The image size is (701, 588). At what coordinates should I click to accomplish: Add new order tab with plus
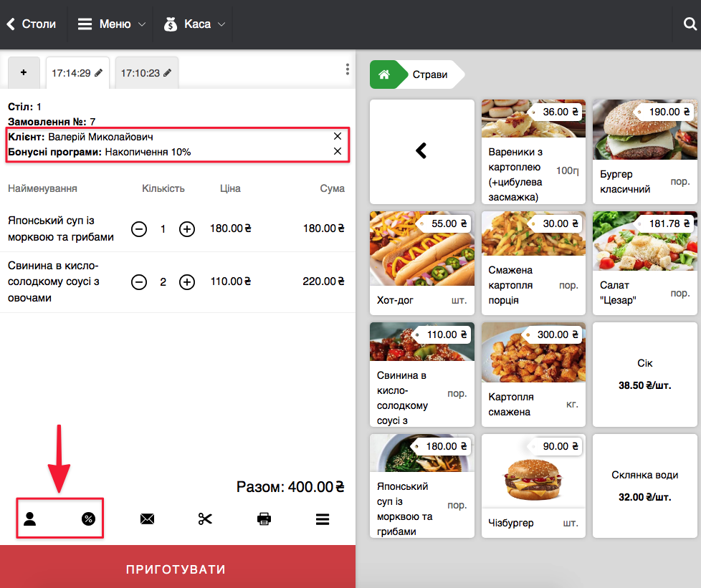(x=24, y=73)
